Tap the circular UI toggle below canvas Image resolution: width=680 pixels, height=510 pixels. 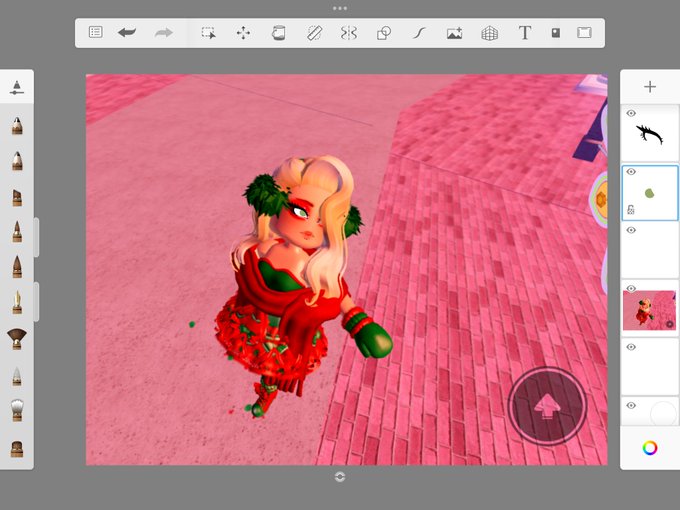coord(340,477)
